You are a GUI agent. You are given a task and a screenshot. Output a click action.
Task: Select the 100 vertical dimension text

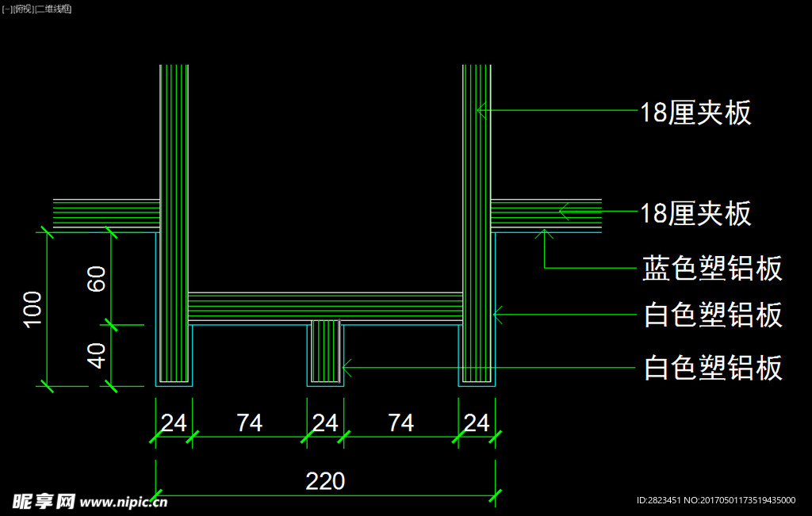tap(33, 308)
